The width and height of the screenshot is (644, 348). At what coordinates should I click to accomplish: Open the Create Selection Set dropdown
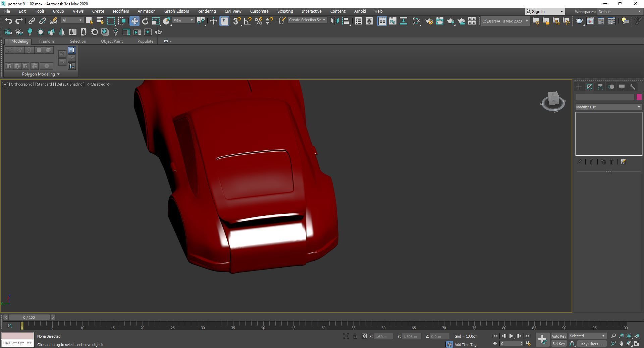[307, 20]
